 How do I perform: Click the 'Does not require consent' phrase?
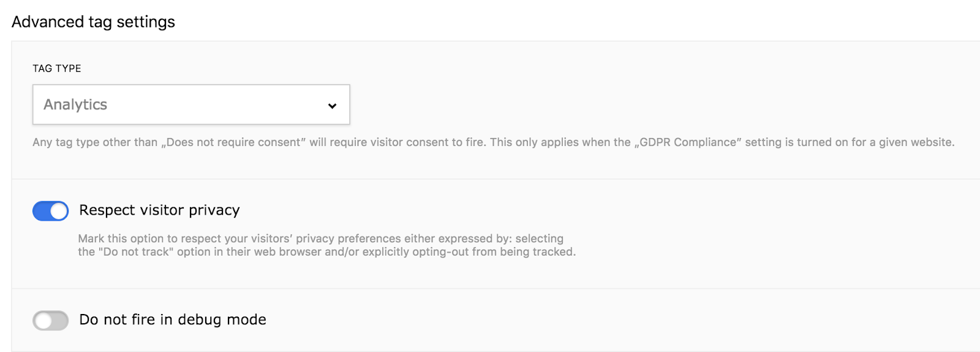tap(233, 142)
